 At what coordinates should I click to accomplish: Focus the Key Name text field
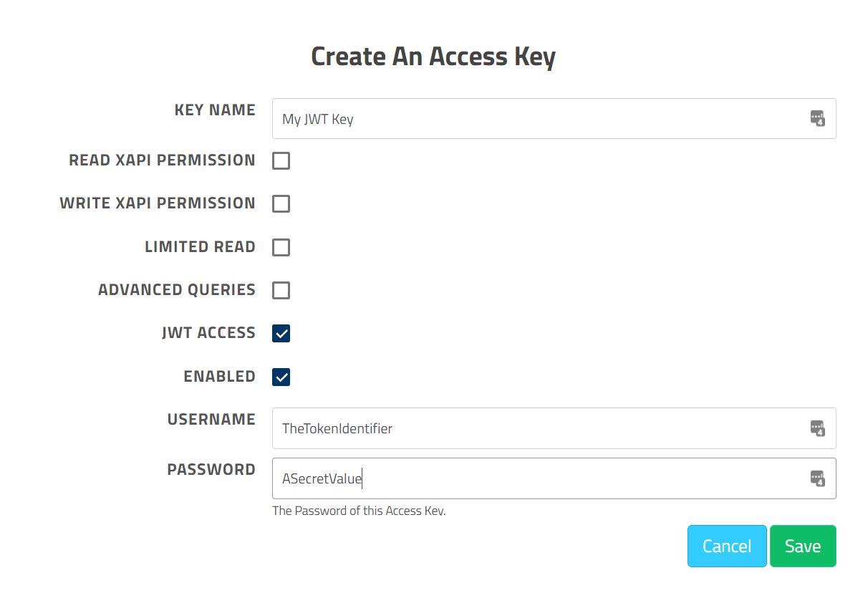pyautogui.click(x=537, y=119)
